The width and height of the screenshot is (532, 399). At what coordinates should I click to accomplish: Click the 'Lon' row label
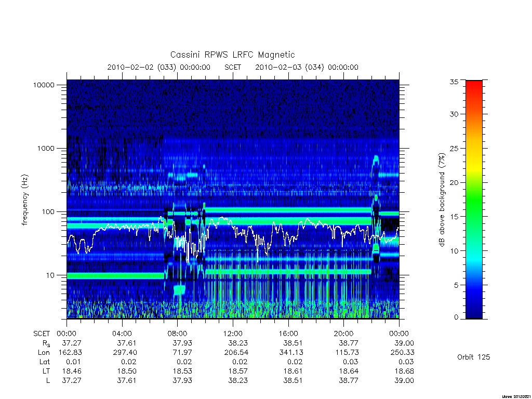[x=44, y=353]
